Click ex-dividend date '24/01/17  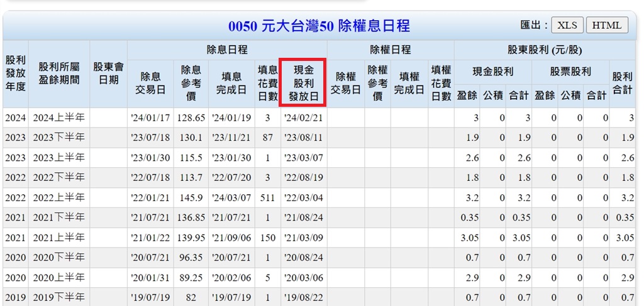click(x=150, y=118)
